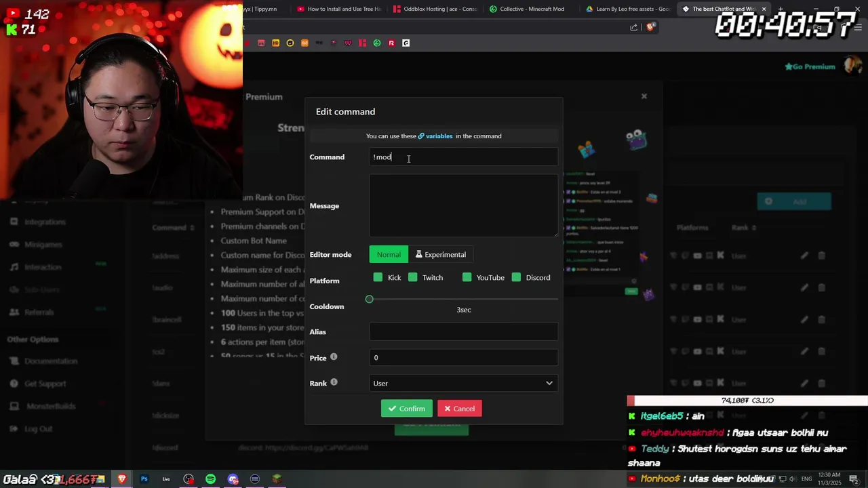This screenshot has height=488, width=868.
Task: Click the Price field showing 0
Action: [464, 358]
